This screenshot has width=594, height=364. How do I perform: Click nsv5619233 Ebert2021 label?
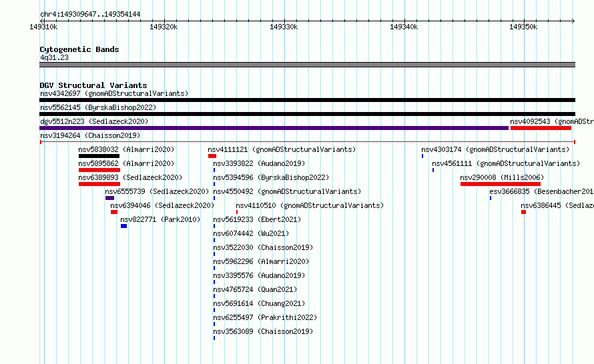(x=257, y=219)
